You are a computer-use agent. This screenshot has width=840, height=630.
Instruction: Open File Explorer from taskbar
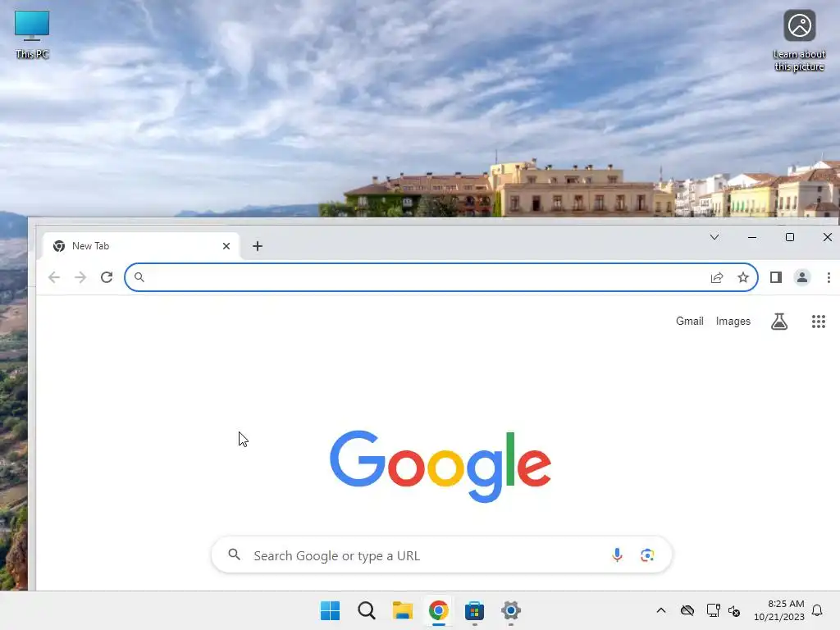(402, 610)
